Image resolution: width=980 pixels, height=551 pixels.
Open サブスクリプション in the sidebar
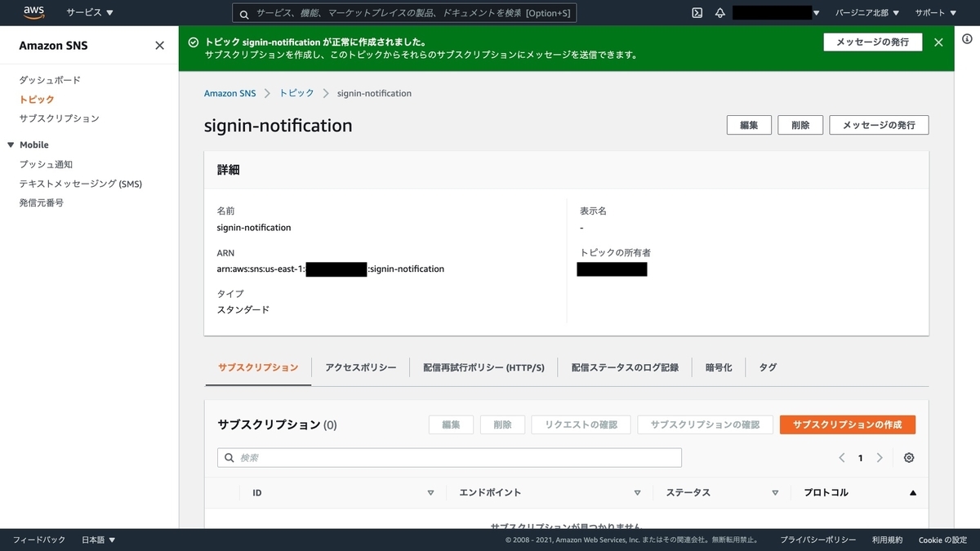59,118
